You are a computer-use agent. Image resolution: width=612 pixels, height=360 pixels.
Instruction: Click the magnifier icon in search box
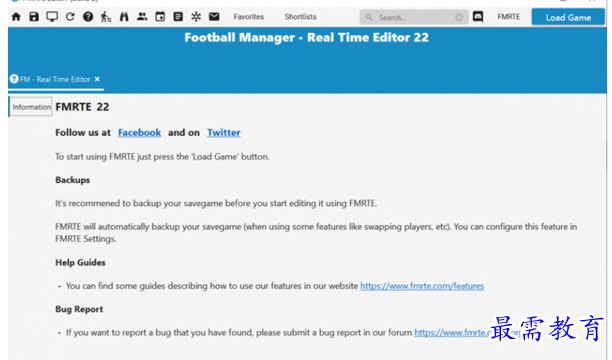click(x=368, y=17)
